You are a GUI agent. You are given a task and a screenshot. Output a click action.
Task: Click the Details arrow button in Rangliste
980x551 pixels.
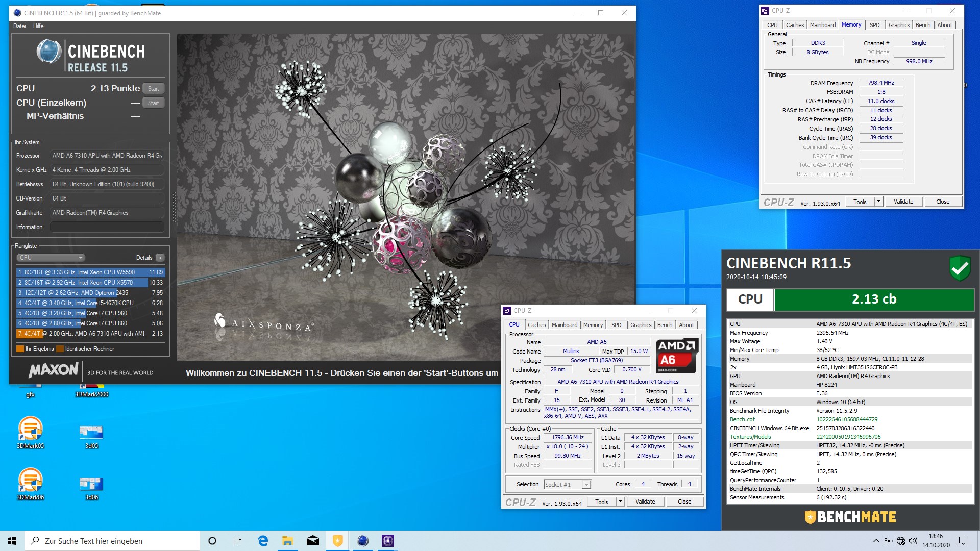(x=160, y=258)
